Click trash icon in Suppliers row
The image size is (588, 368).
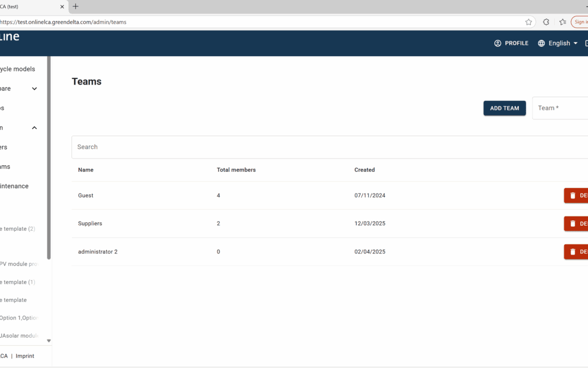[573, 224]
